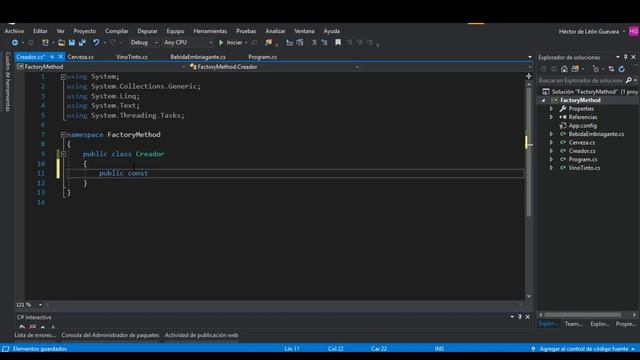Click the user account avatar HG

[634, 31]
